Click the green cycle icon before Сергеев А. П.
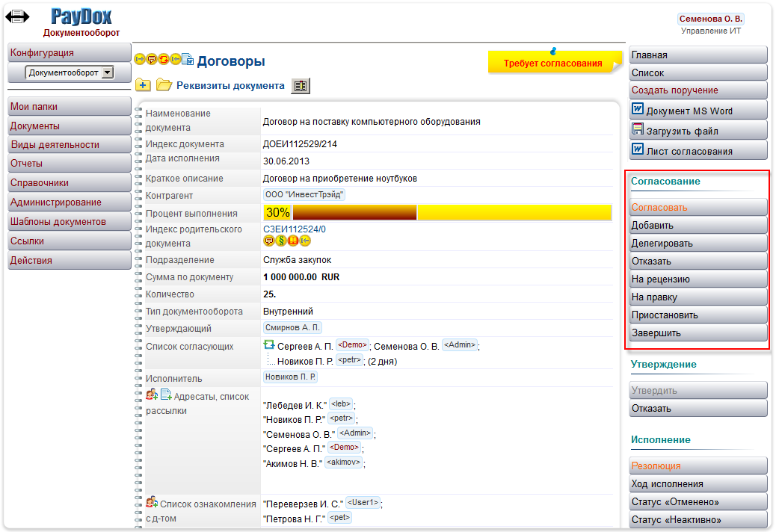The image size is (776, 532). coord(269,345)
